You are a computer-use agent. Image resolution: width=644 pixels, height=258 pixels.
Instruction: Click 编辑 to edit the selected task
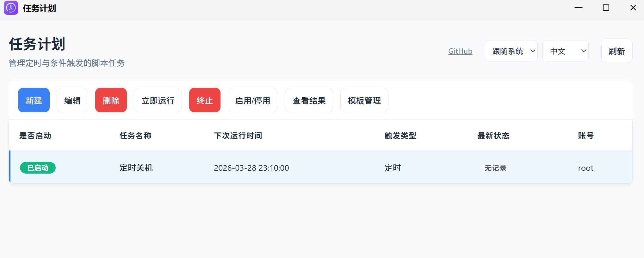pos(72,100)
